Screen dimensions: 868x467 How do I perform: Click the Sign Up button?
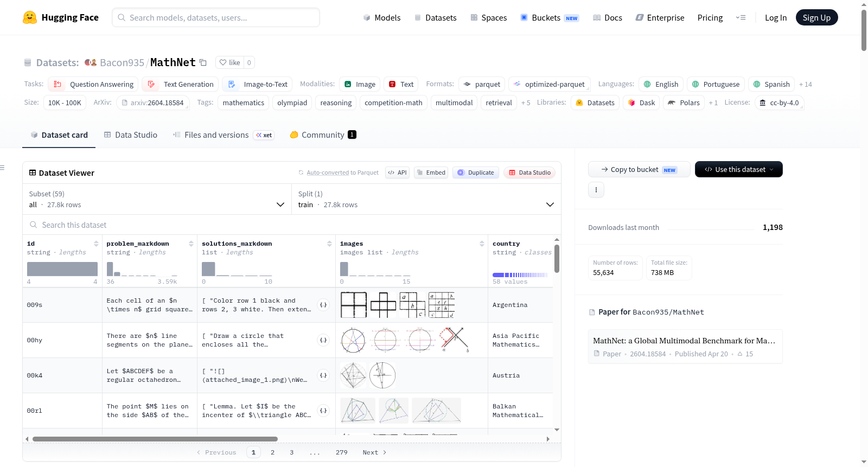(817, 18)
